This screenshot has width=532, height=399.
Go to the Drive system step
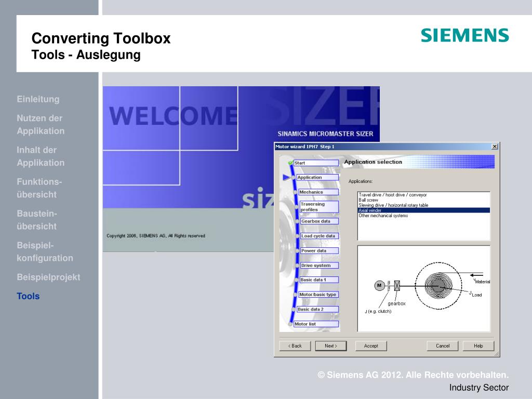tap(320, 265)
